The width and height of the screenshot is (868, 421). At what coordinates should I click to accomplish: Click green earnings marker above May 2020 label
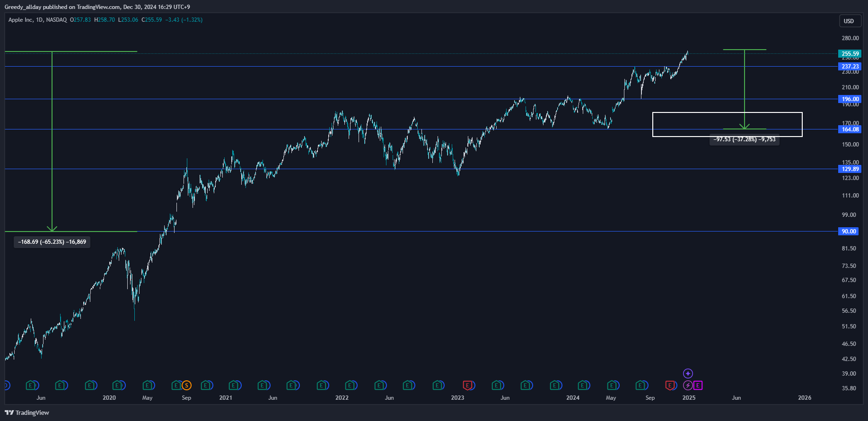(x=148, y=386)
